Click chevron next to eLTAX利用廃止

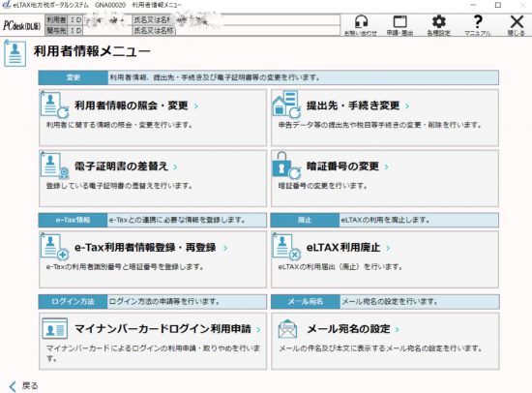coord(388,248)
